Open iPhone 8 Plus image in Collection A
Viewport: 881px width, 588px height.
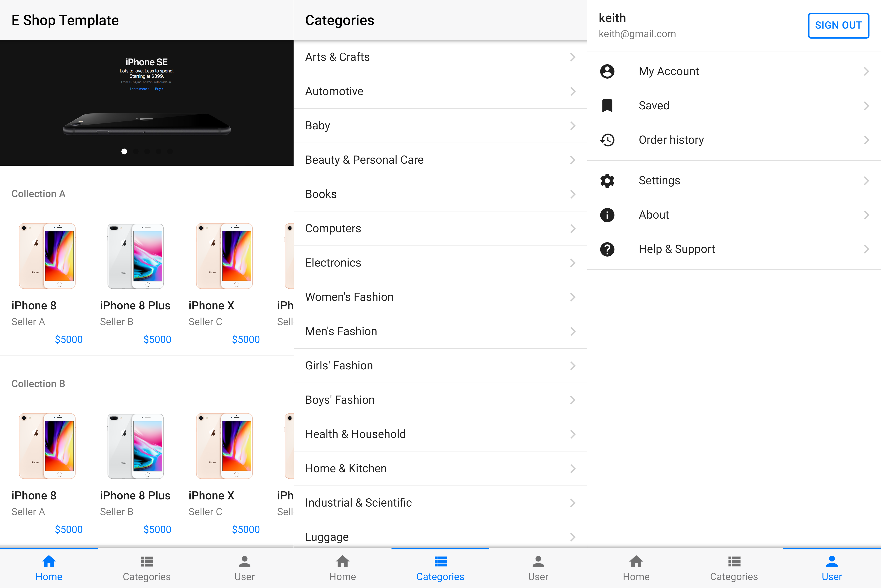[135, 256]
